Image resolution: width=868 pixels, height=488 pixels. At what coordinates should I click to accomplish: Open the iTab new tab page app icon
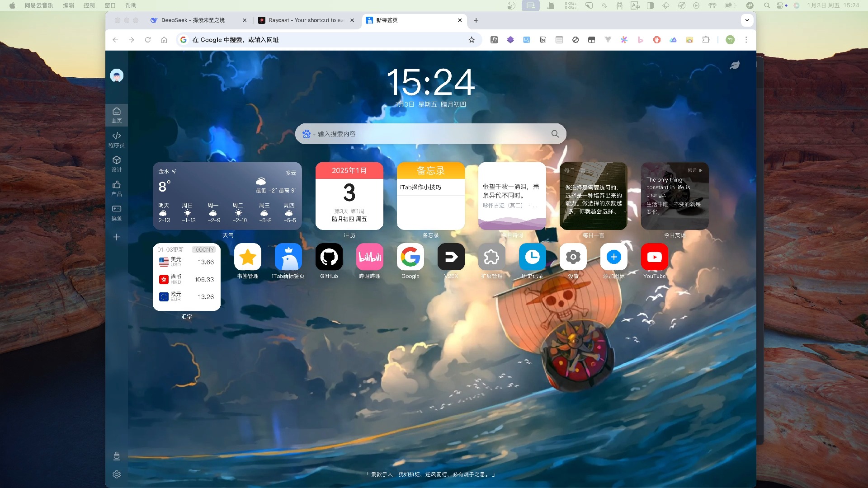tap(288, 257)
